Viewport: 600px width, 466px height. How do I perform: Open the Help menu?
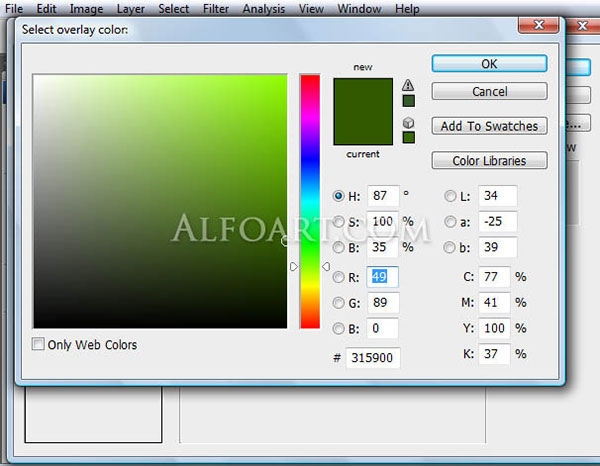pyautogui.click(x=407, y=8)
